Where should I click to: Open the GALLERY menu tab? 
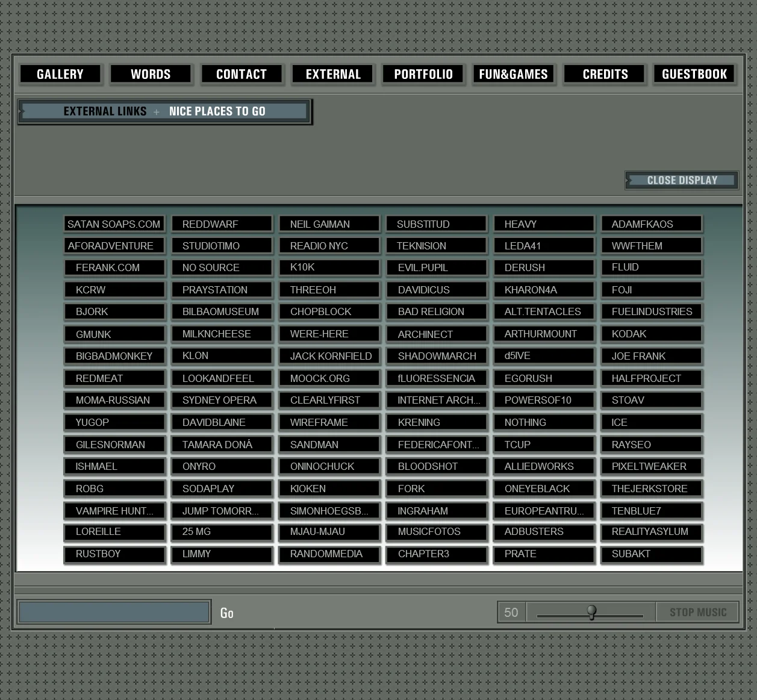tap(60, 74)
